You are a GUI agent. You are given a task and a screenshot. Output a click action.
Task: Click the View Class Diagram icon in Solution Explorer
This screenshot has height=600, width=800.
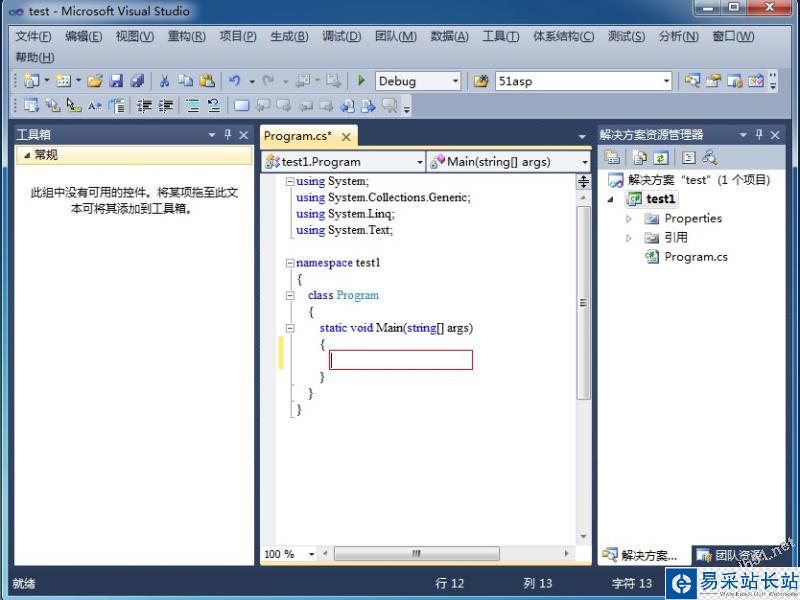coord(709,157)
